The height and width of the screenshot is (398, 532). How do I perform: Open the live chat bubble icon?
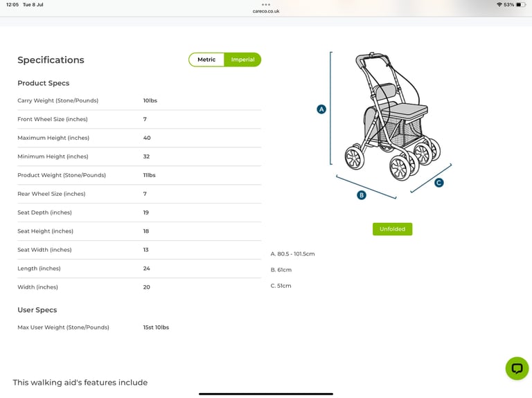point(517,368)
